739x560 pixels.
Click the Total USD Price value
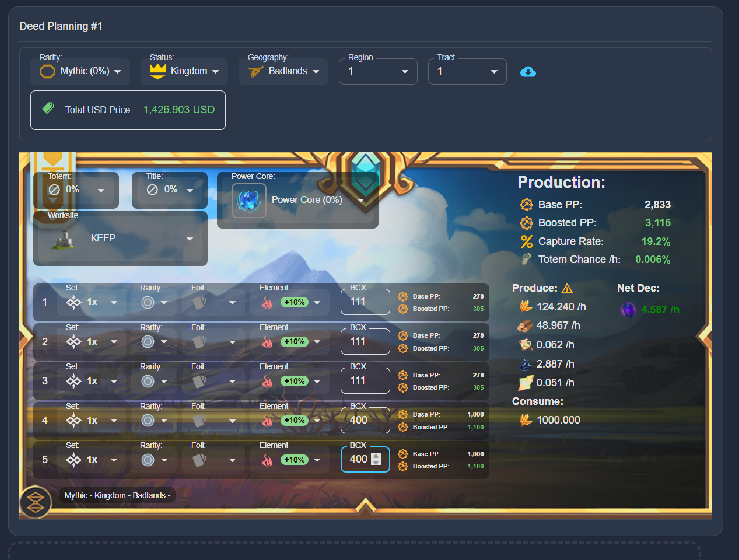click(179, 110)
